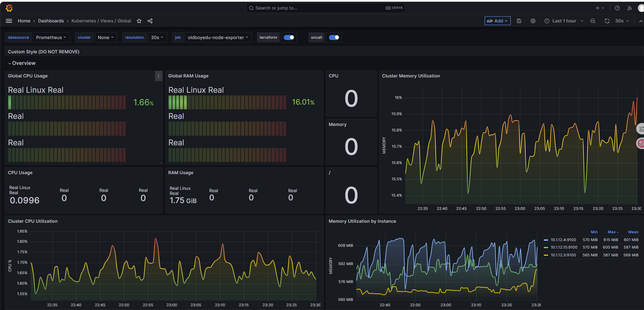Open Global CPU Usage panel menu
The image size is (644, 310).
pos(158,76)
